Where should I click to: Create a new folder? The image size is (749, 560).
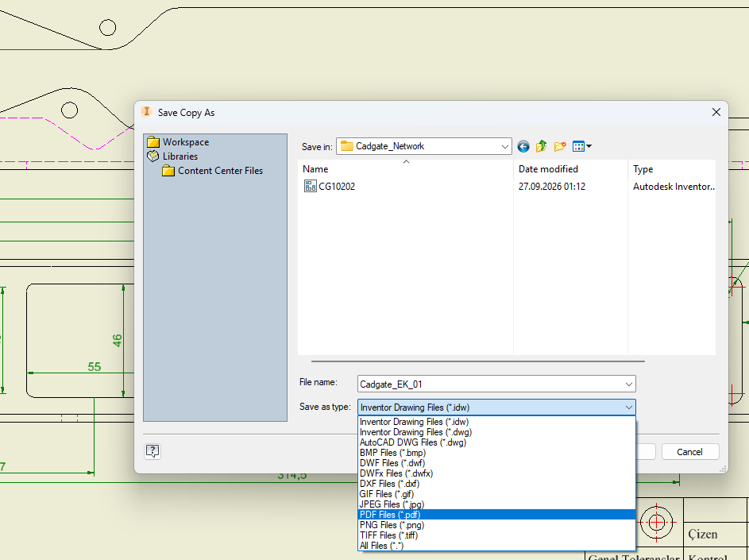(x=560, y=147)
